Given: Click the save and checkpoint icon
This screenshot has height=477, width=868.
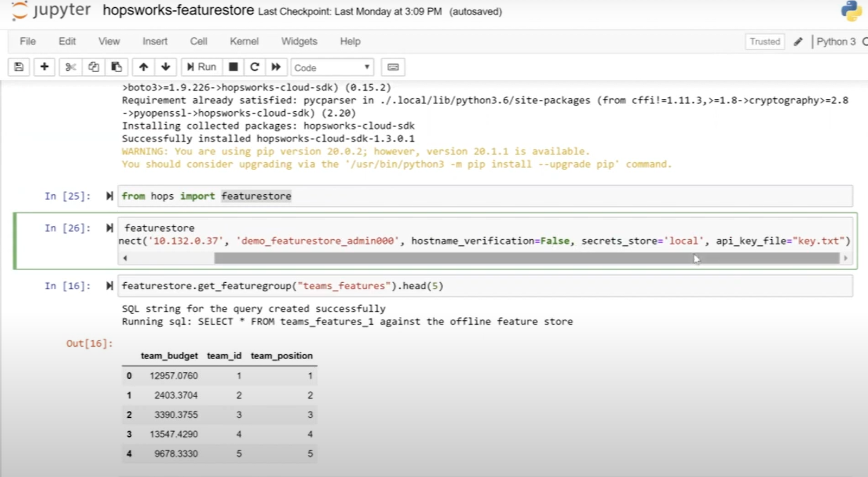Looking at the screenshot, I should (18, 67).
